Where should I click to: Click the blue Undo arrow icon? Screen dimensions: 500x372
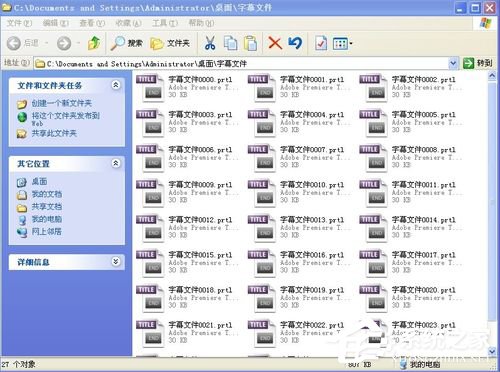pos(295,43)
